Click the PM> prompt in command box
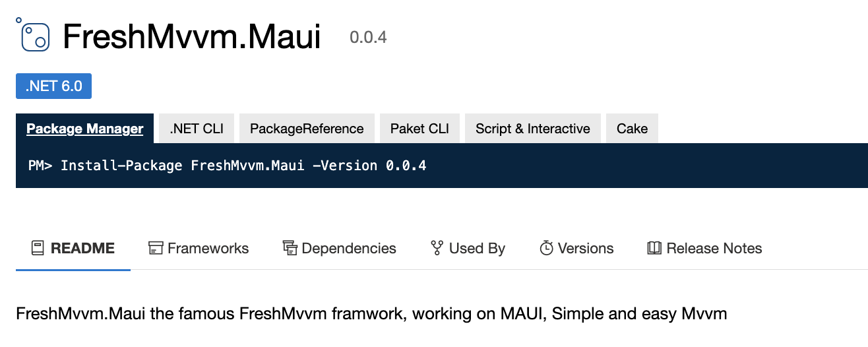 tap(40, 165)
